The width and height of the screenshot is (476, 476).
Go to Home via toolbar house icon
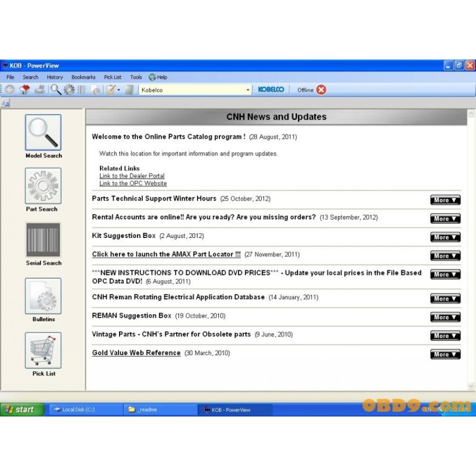pyautogui.click(x=24, y=90)
